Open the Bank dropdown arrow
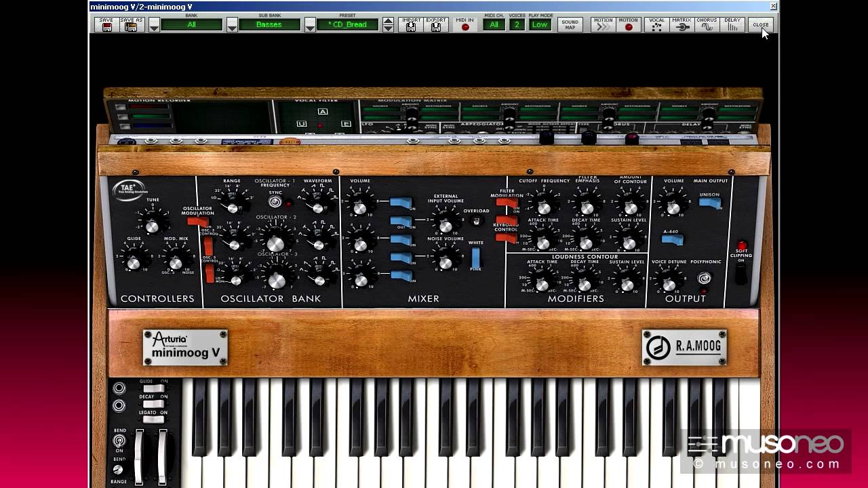 pos(154,25)
